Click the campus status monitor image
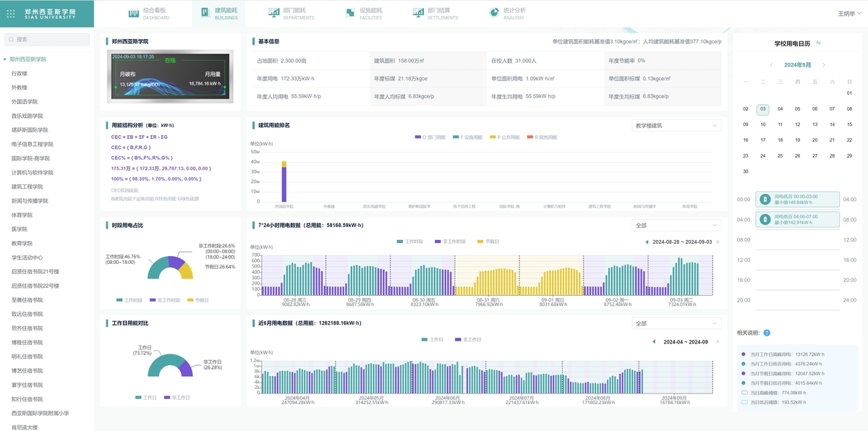The image size is (868, 431). pyautogui.click(x=170, y=76)
